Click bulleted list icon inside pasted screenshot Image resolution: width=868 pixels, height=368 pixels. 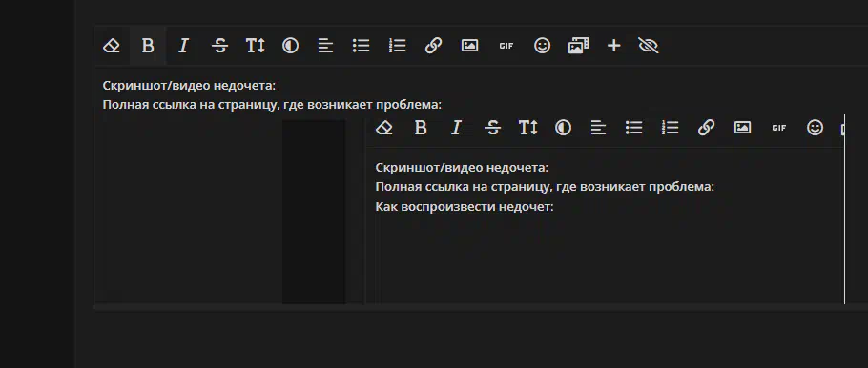634,128
